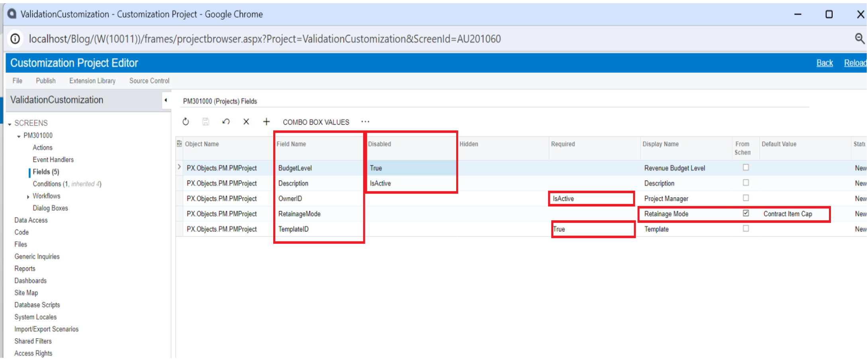This screenshot has height=359, width=868.
Task: Click the Add row plus icon
Action: [266, 122]
